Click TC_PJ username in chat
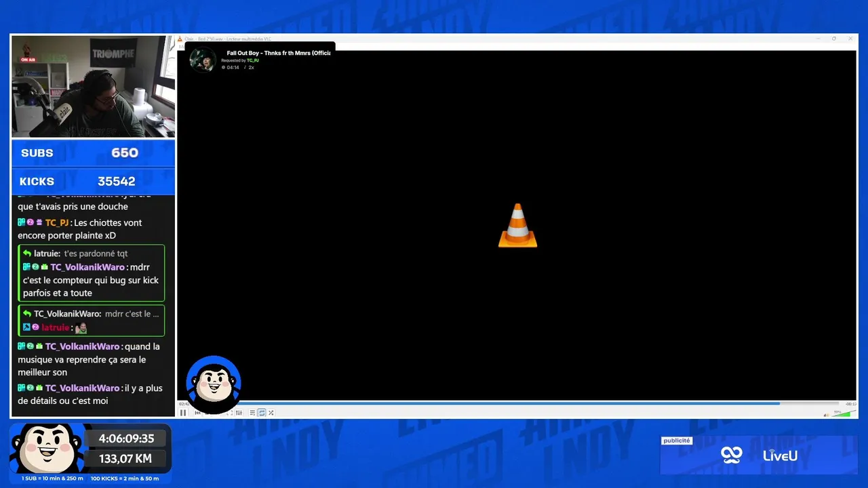Image resolution: width=868 pixels, height=488 pixels. (57, 222)
